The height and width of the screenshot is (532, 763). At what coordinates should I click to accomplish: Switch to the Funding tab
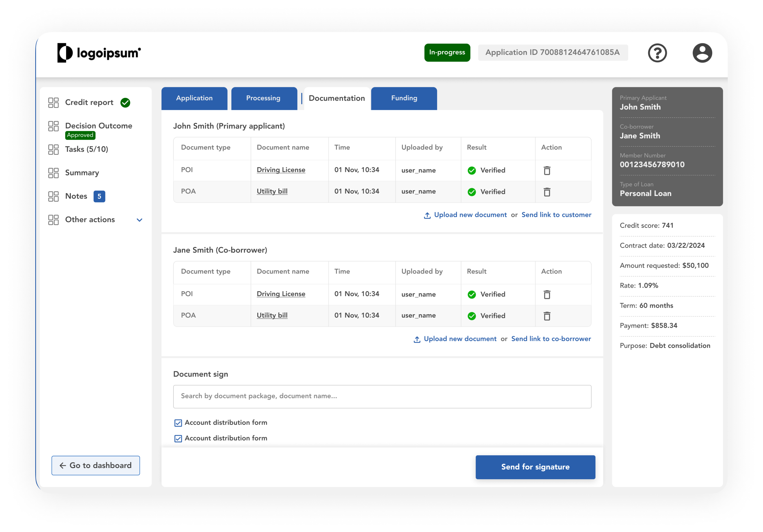pos(404,98)
